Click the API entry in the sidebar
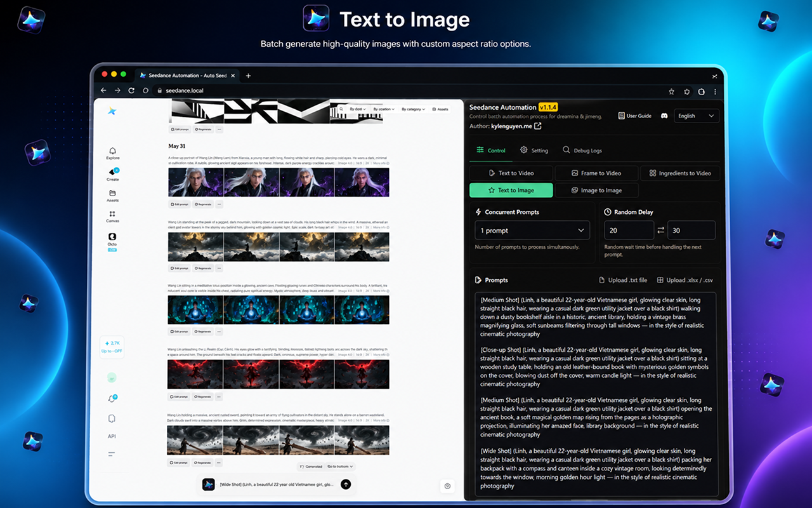The height and width of the screenshot is (508, 812). pyautogui.click(x=112, y=436)
